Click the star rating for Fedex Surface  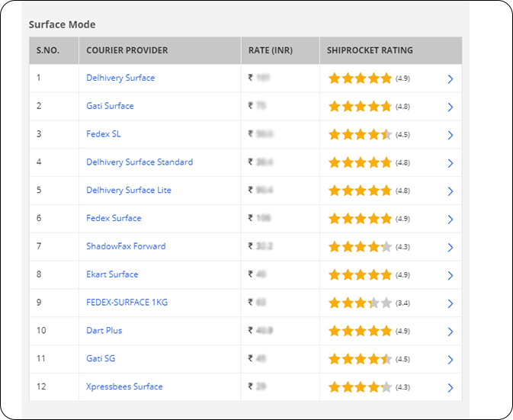click(360, 219)
